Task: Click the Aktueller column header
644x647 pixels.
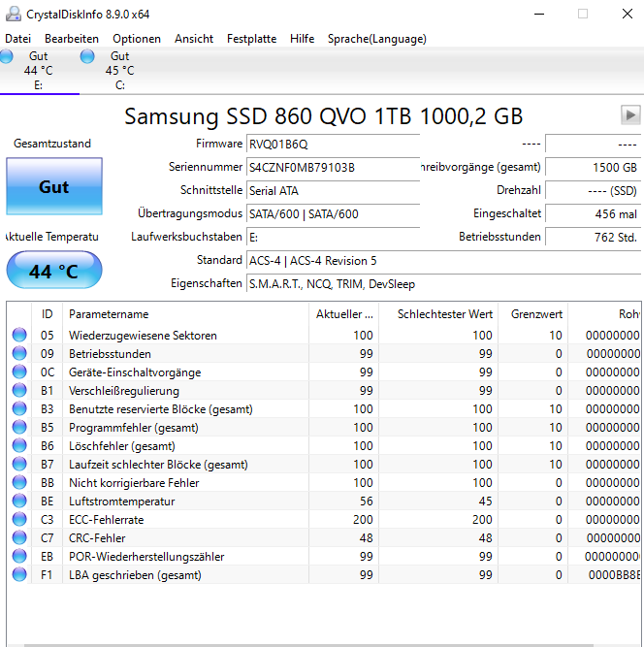Action: (343, 314)
